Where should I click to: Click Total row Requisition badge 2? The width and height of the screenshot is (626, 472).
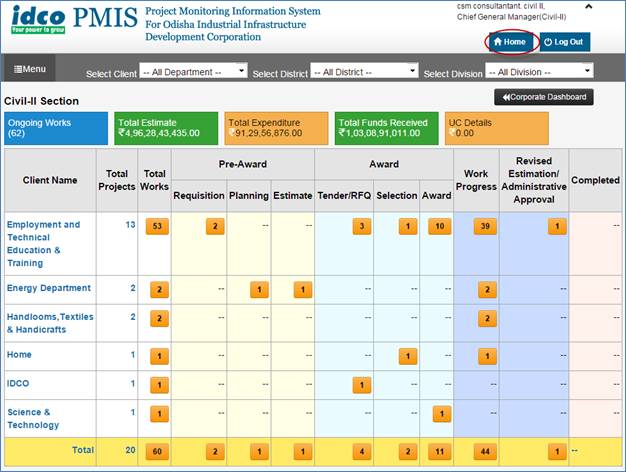coord(215,452)
